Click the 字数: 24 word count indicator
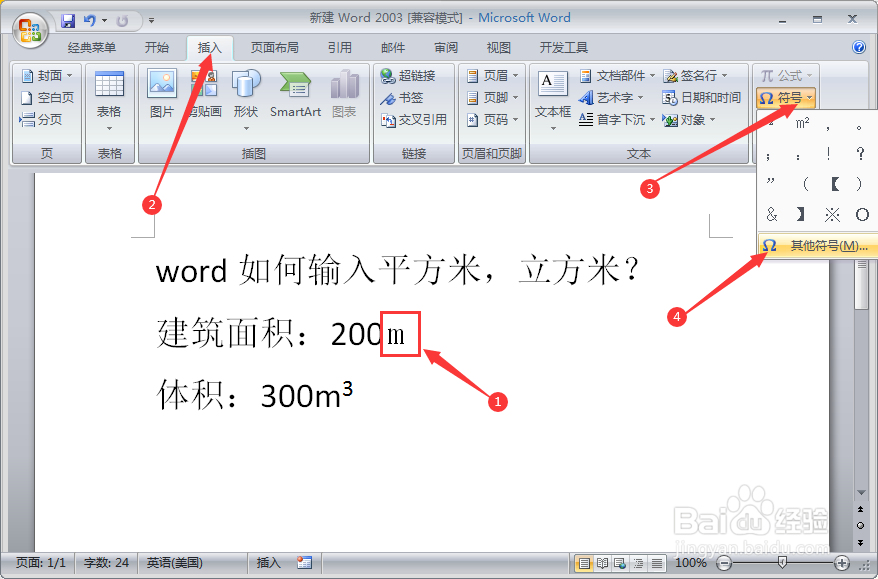 tap(104, 563)
